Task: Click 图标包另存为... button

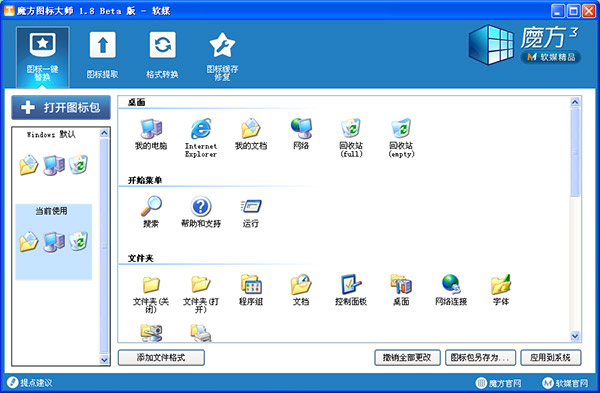Action: 480,357
